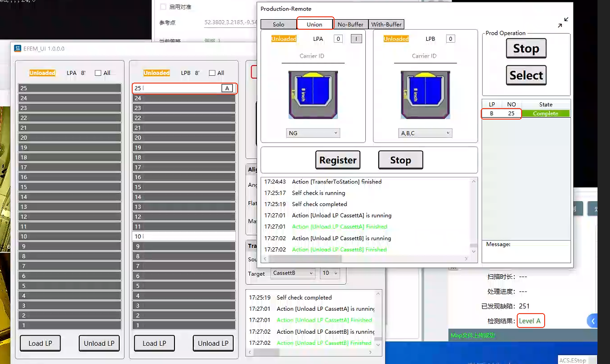The height and width of the screenshot is (364, 610).
Task: Select LPA slot 13 row
Action: click(70, 207)
